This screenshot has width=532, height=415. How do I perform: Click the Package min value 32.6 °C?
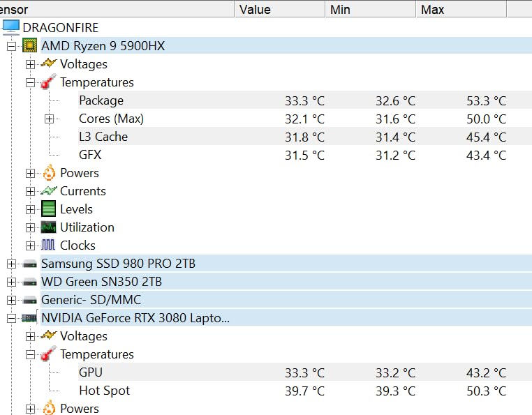[x=395, y=100]
